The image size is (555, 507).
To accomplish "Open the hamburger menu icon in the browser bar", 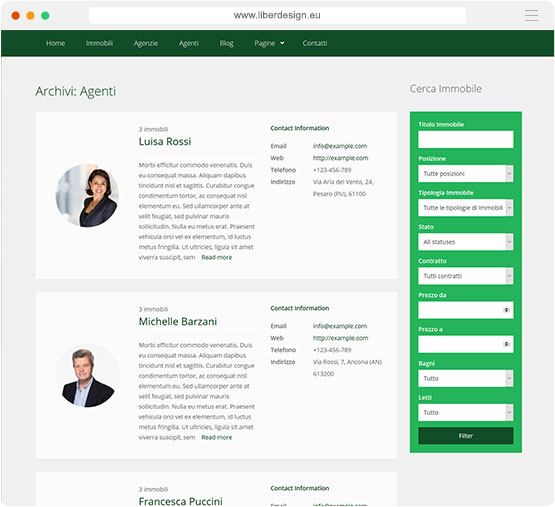I will coord(531,16).
